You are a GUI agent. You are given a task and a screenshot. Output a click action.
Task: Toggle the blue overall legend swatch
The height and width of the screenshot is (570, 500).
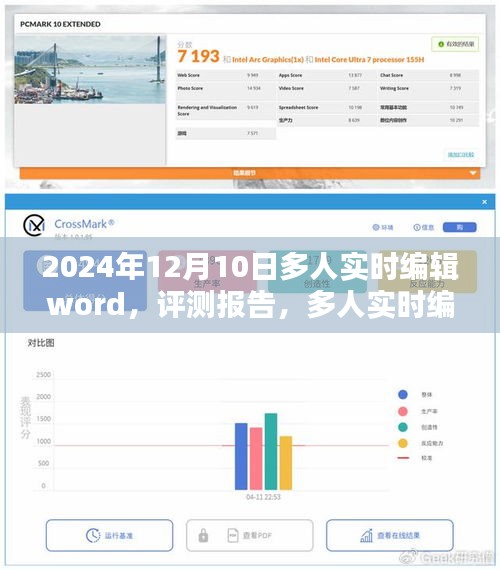403,395
